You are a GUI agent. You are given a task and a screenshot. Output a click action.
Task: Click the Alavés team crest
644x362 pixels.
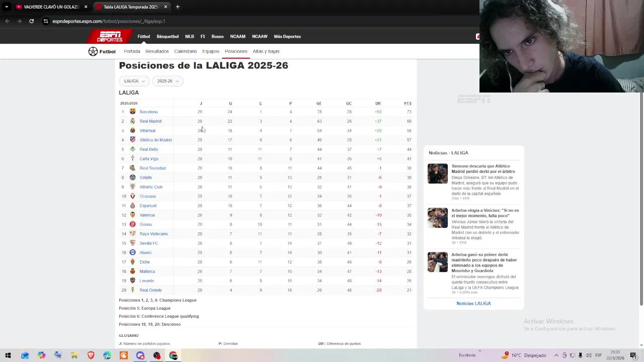tap(133, 252)
